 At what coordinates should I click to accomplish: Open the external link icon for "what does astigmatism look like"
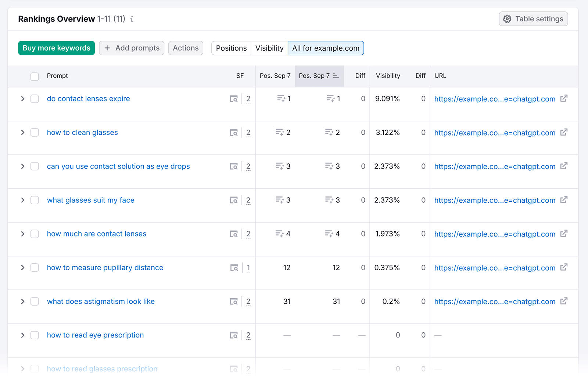pos(564,301)
